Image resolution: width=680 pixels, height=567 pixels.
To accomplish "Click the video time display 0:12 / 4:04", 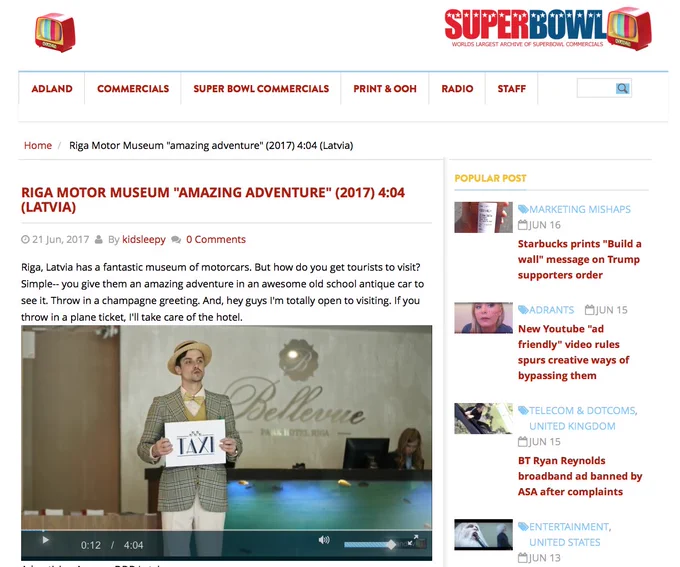I will [x=112, y=545].
